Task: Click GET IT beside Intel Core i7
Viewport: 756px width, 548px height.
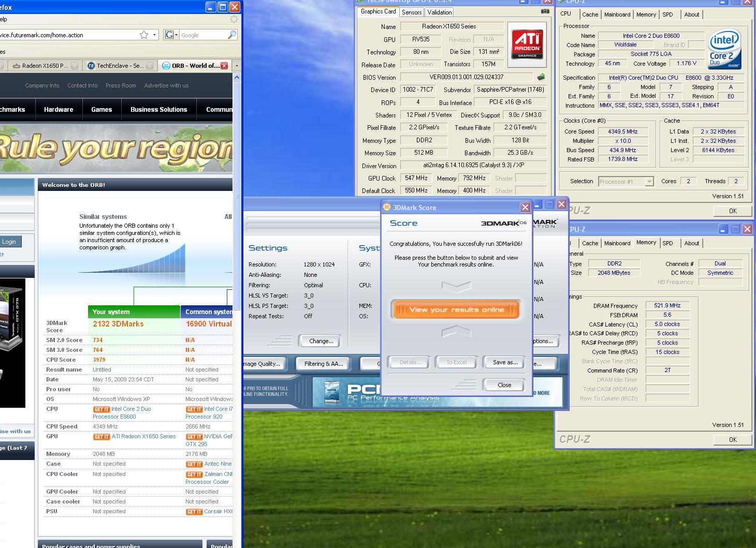Action: click(194, 409)
